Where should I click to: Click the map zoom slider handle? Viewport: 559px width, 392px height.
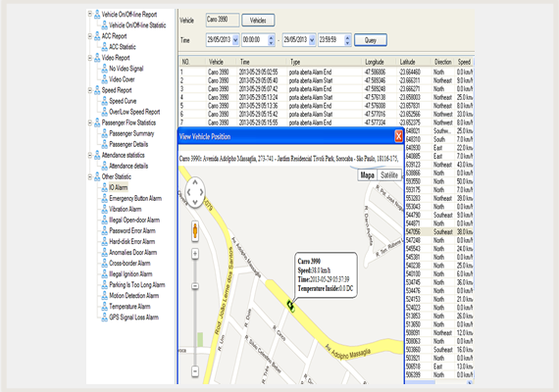(195, 286)
